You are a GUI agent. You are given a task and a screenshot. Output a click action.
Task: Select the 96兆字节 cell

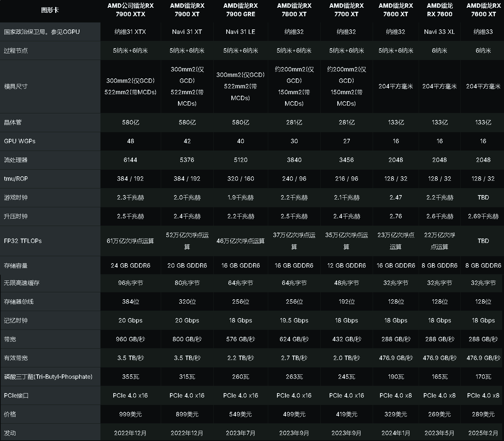point(131,283)
